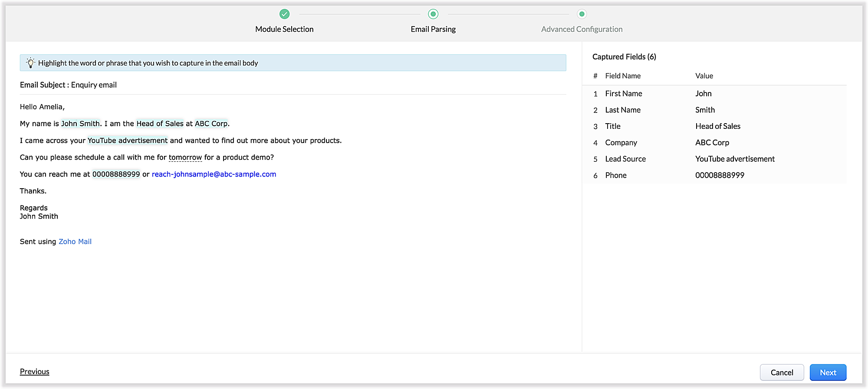Screen dimensions: 868x389
Task: Click the reach-johnsample@abc-sample.com email link
Action: [214, 174]
